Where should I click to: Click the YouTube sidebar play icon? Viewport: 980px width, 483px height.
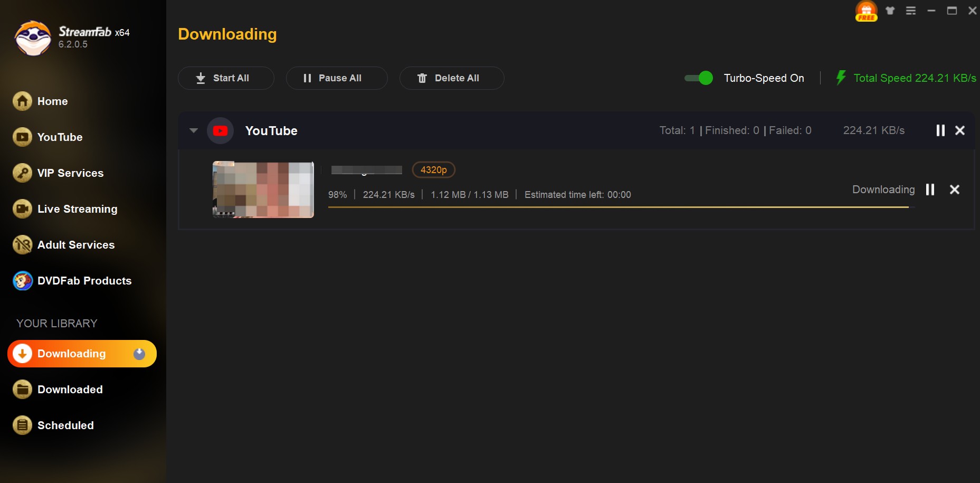22,137
